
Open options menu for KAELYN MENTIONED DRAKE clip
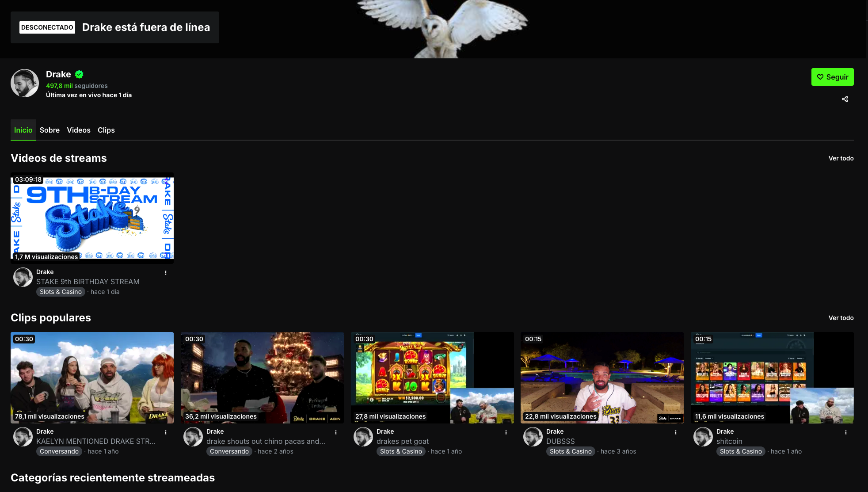tap(166, 432)
